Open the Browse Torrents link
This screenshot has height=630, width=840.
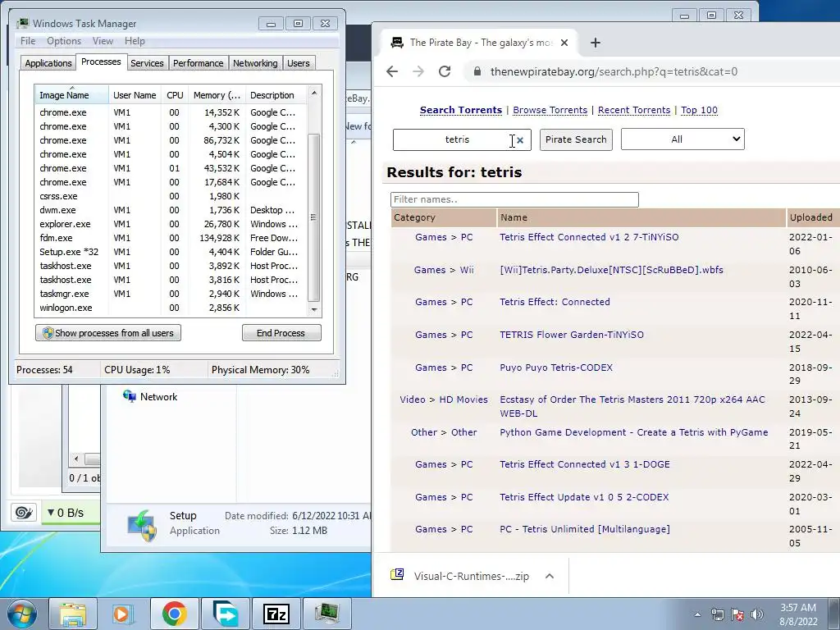click(550, 110)
